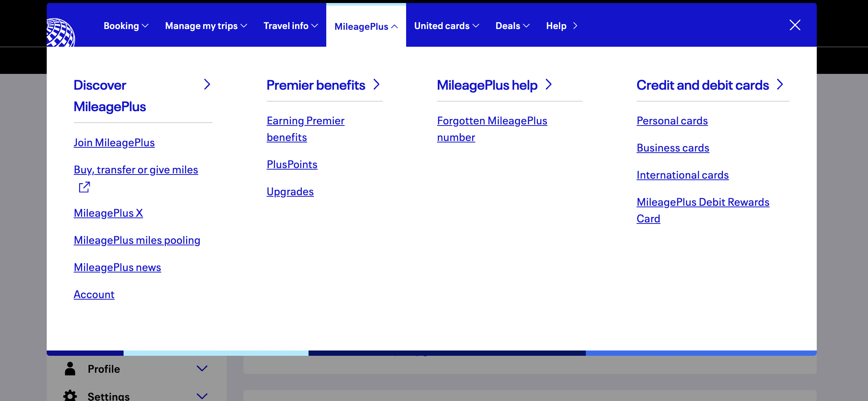Open the International cards link
This screenshot has height=401, width=868.
pyautogui.click(x=683, y=175)
